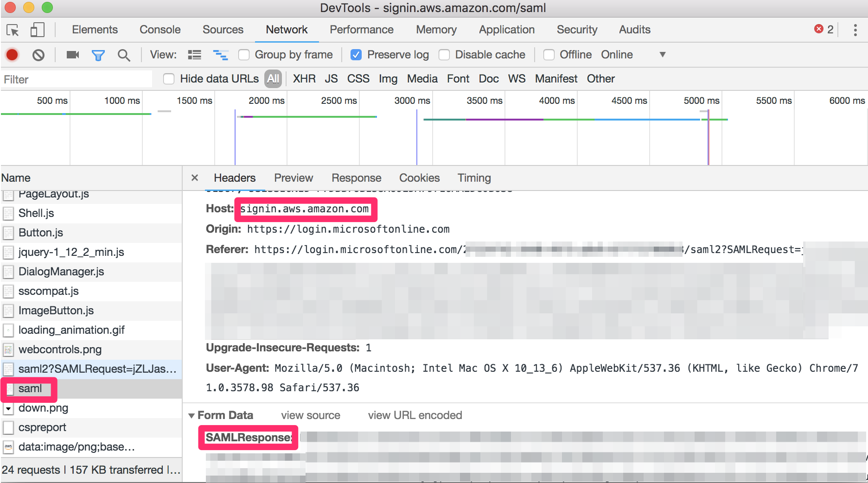Show the Timing tab

(474, 178)
